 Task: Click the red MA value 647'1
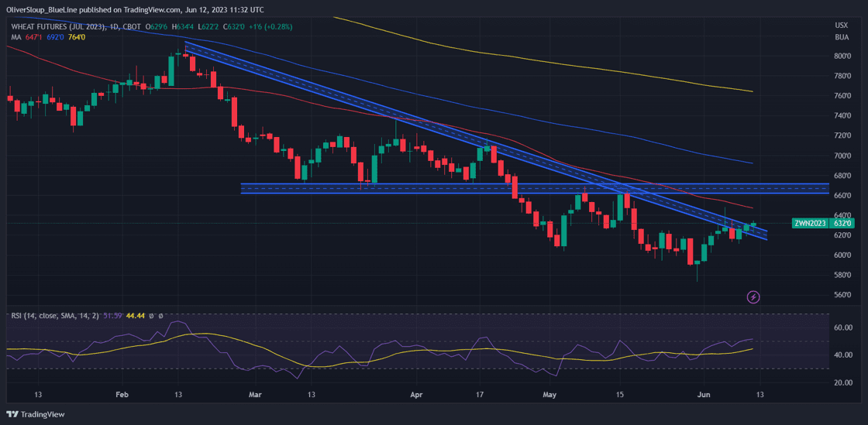[34, 37]
